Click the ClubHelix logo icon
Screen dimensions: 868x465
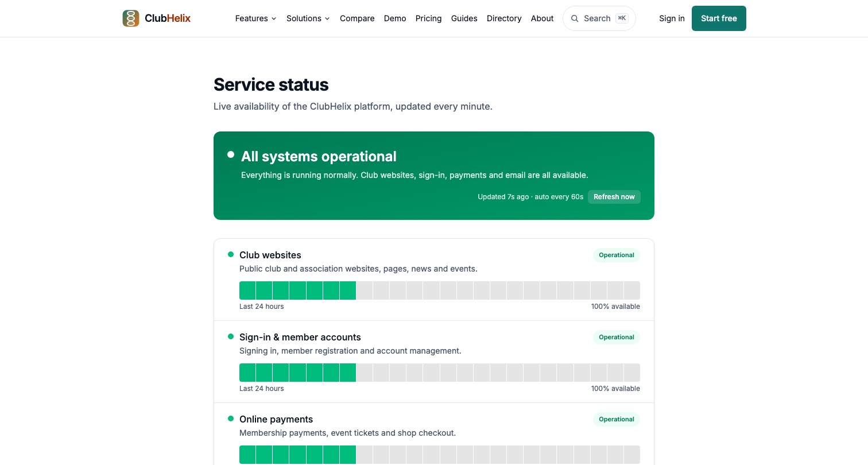pos(131,18)
